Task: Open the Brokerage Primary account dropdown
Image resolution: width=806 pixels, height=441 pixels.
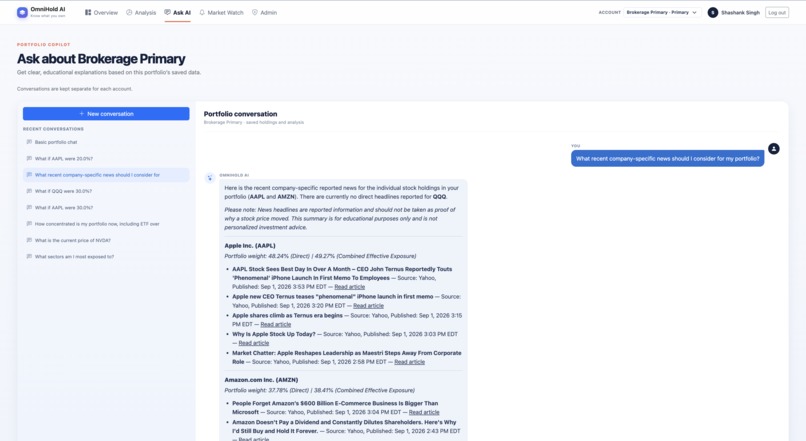Action: (x=662, y=12)
